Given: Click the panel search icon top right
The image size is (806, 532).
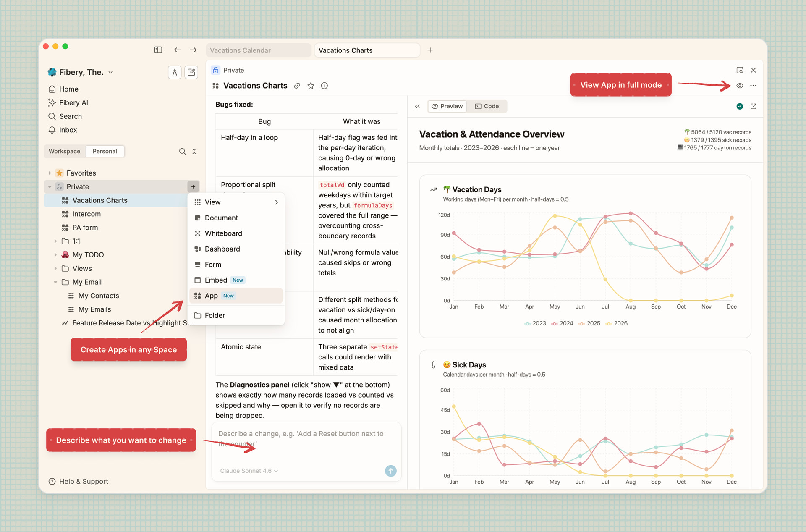Looking at the screenshot, I should 740,70.
